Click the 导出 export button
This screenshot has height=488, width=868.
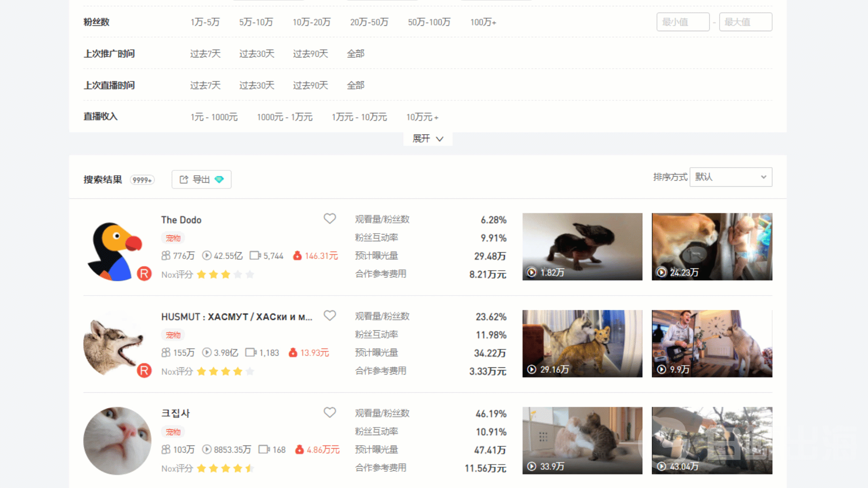tap(201, 179)
